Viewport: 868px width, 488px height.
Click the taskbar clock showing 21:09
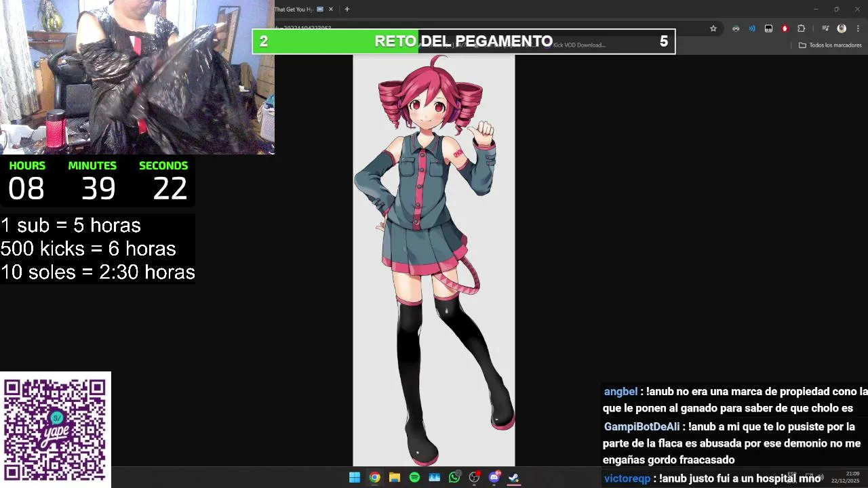846,477
